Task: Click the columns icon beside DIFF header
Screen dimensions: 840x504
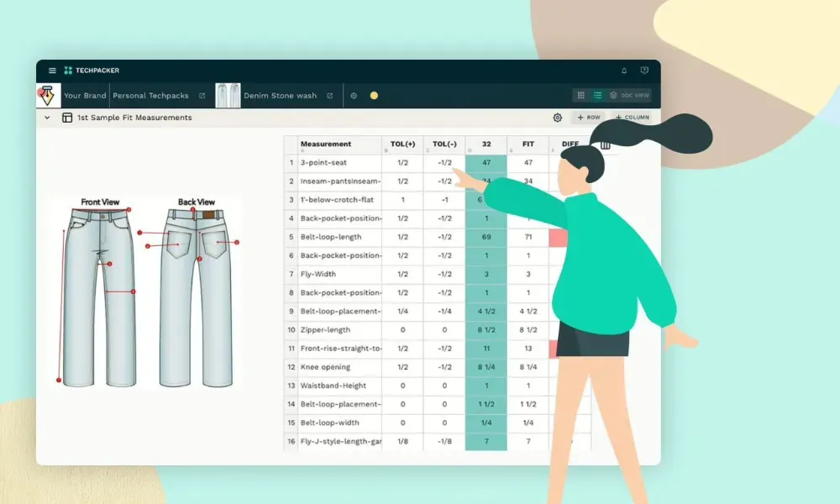Action: [606, 145]
